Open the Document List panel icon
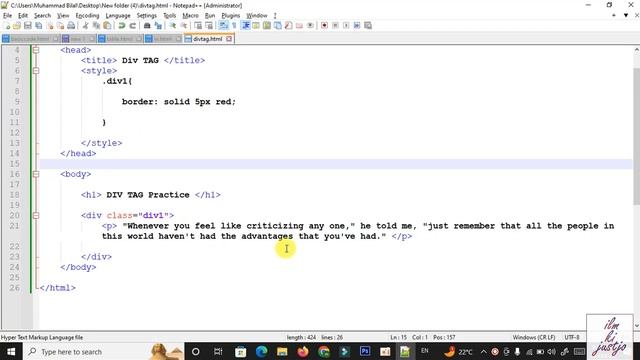This screenshot has height=360, width=640. (278, 26)
